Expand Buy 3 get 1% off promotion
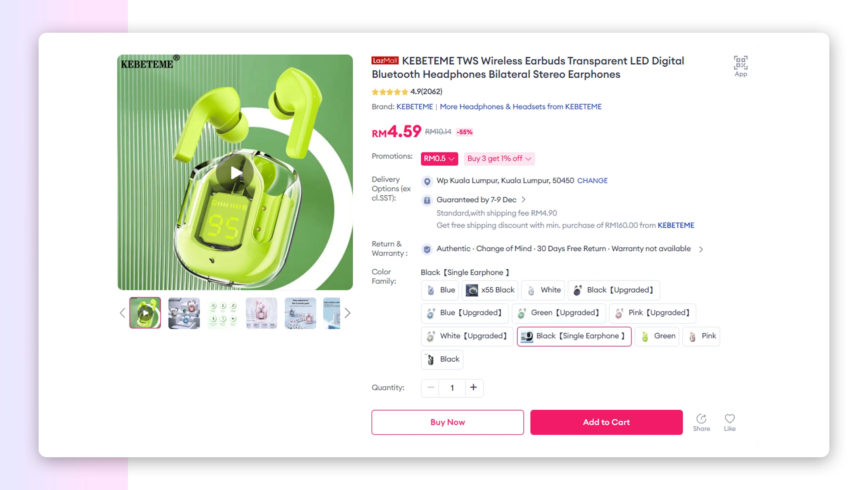 (499, 159)
